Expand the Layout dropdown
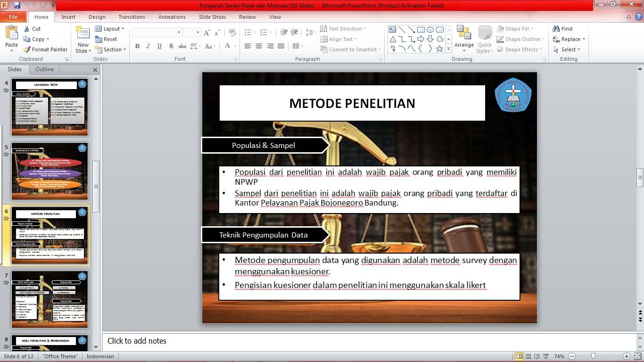 pos(110,29)
